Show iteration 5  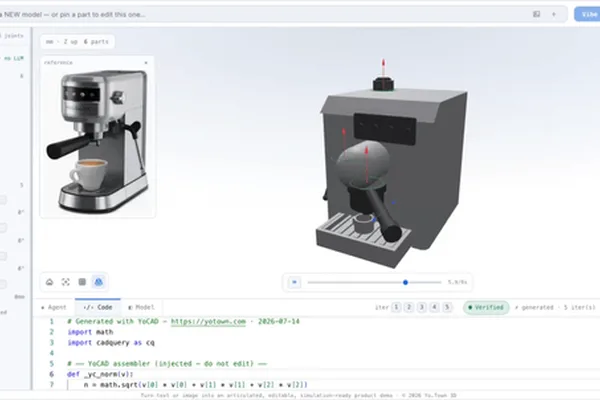(447, 307)
